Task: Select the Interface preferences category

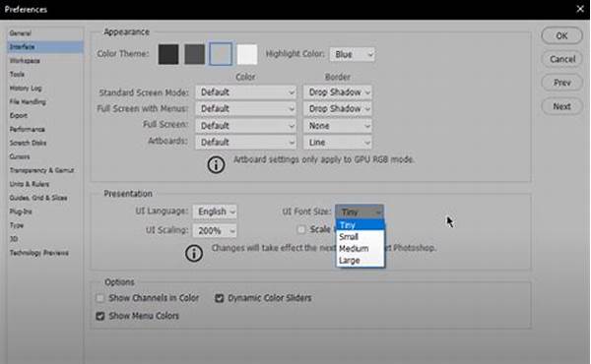Action: pyautogui.click(x=45, y=46)
